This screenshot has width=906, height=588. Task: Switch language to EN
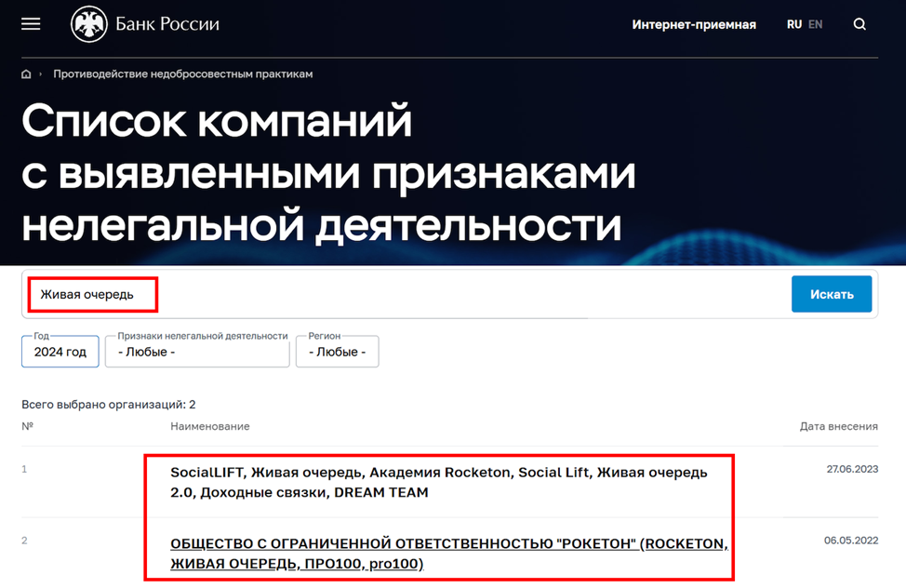point(815,24)
